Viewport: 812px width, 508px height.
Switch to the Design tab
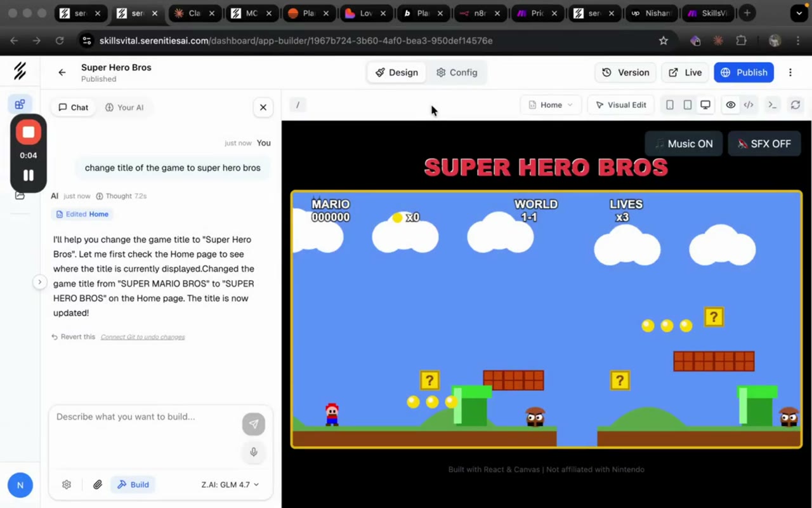click(x=396, y=72)
